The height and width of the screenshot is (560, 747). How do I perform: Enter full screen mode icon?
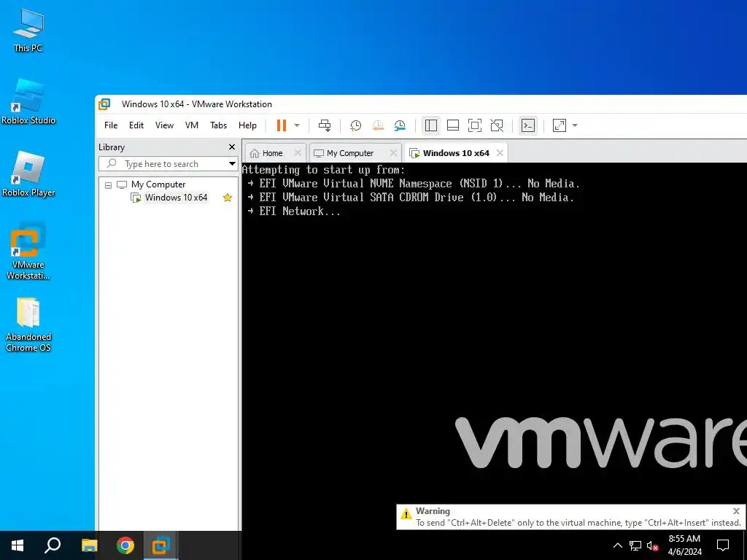click(x=475, y=125)
